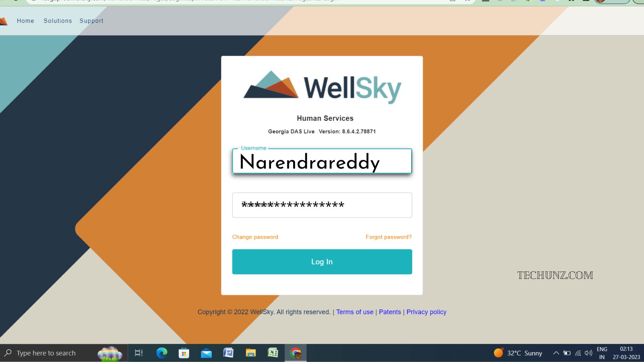Open the File Explorer taskbar icon

click(x=251, y=353)
